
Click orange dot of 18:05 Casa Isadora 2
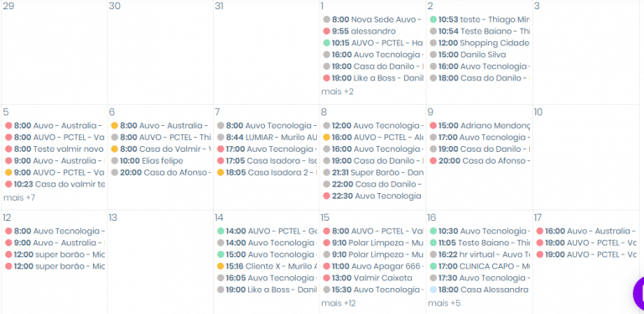(x=221, y=173)
